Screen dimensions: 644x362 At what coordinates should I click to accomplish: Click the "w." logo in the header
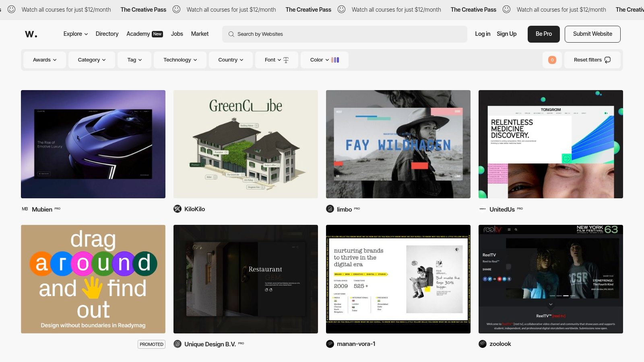coord(32,34)
